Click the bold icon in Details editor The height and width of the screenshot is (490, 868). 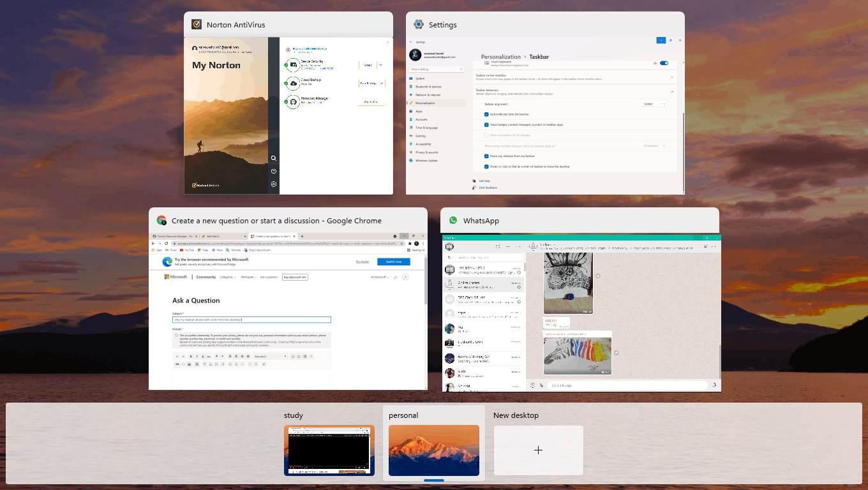190,356
